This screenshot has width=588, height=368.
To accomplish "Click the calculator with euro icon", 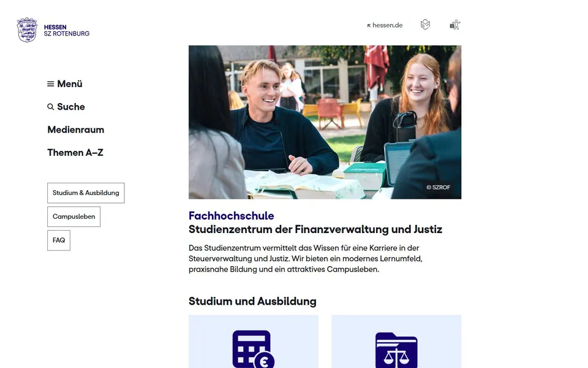I will click(x=254, y=349).
